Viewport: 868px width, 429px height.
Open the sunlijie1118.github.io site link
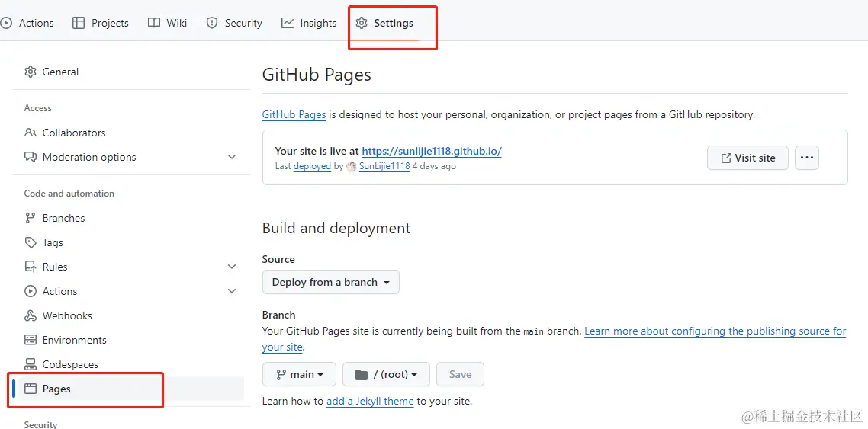pos(432,151)
